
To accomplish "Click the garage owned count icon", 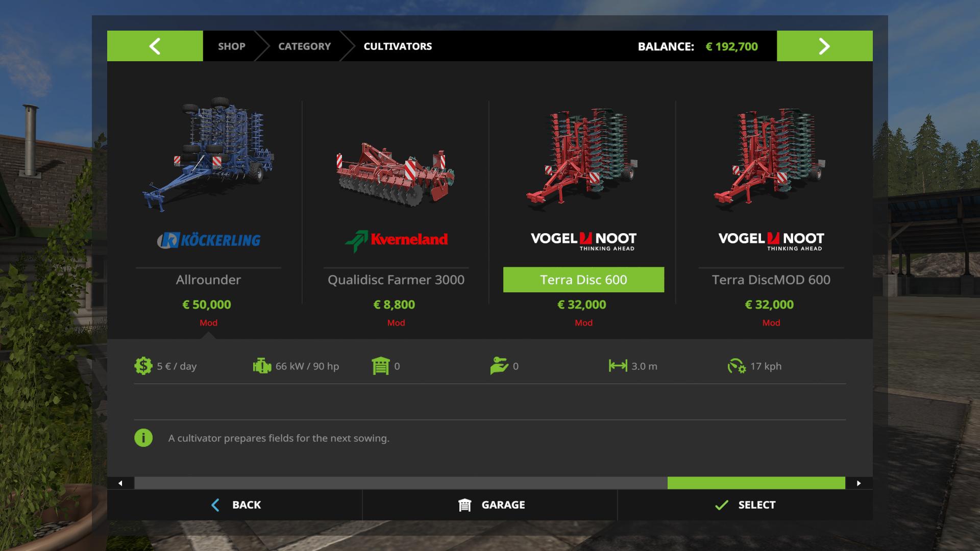I will (381, 366).
